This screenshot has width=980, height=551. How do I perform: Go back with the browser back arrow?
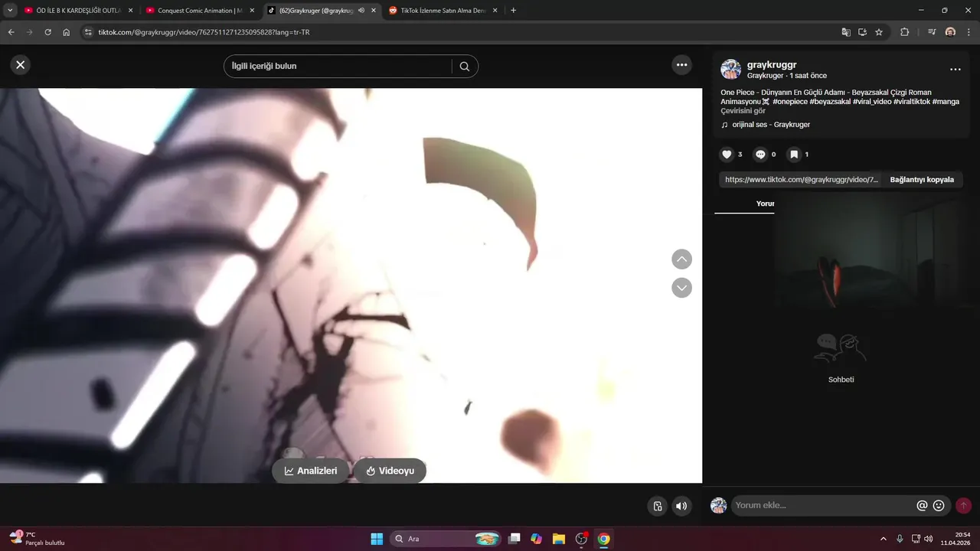point(11,32)
